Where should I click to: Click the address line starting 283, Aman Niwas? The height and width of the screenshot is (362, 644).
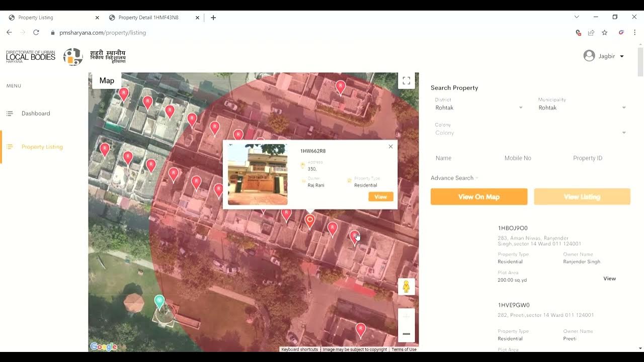539,241
